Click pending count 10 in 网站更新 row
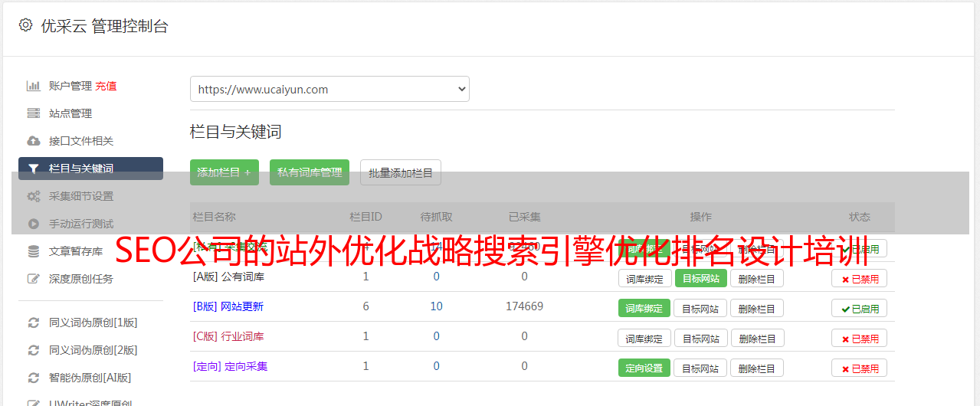This screenshot has height=406, width=980. coord(436,306)
